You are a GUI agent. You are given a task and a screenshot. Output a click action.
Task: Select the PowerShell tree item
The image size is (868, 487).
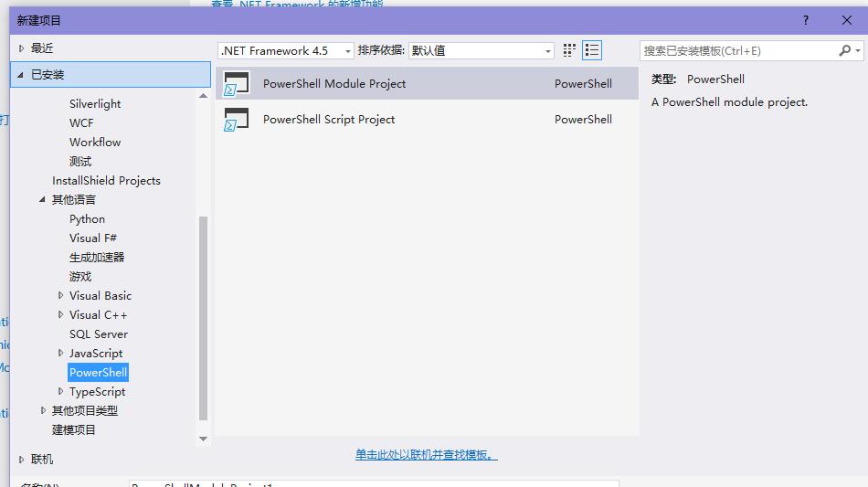[x=98, y=373]
